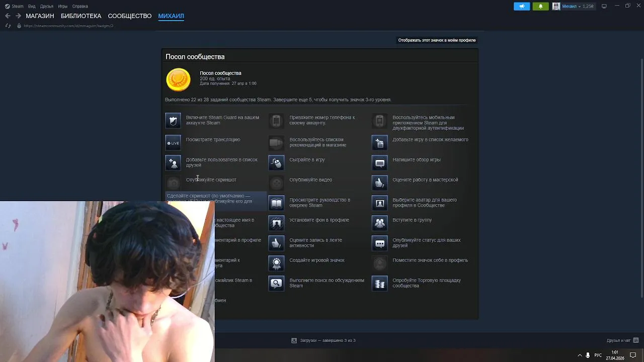Viewport: 644px width, 362px height.
Task: Click the lock icon beside URL
Action: [x=19, y=26]
